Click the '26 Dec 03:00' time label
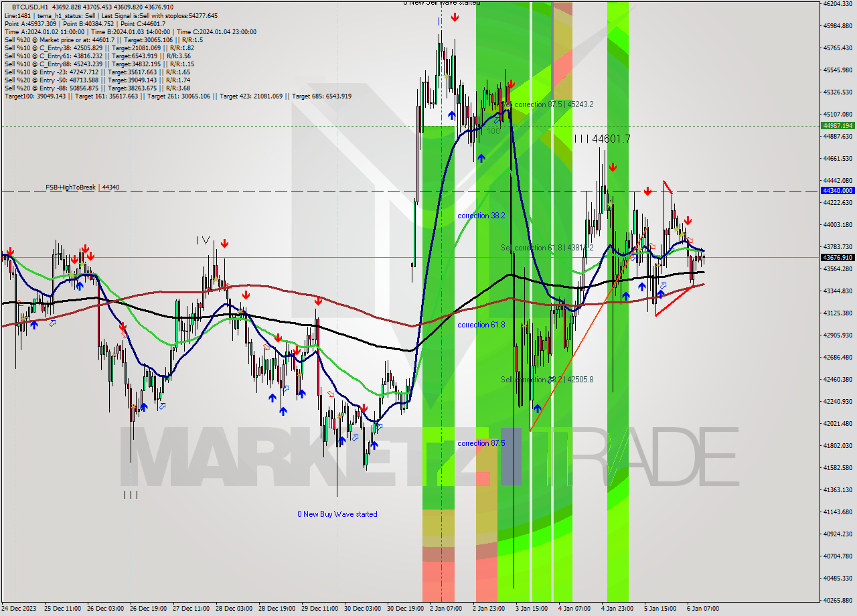857x616 pixels. (x=104, y=609)
